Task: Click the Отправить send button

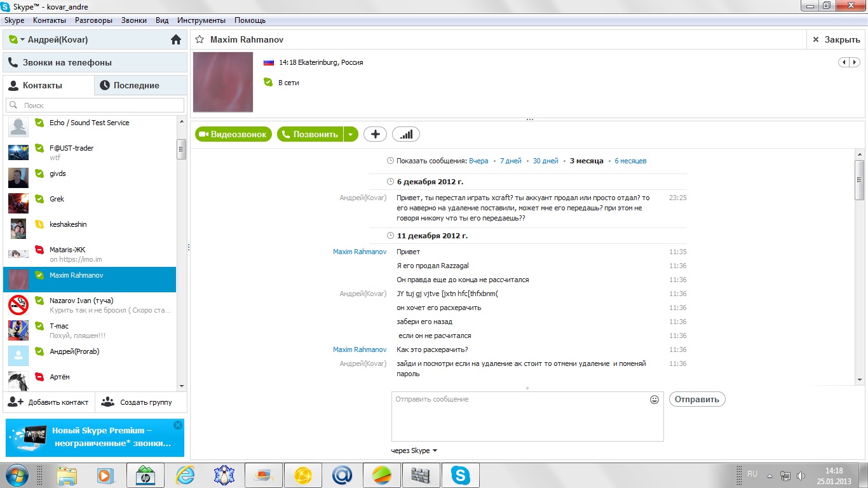Action: click(697, 400)
